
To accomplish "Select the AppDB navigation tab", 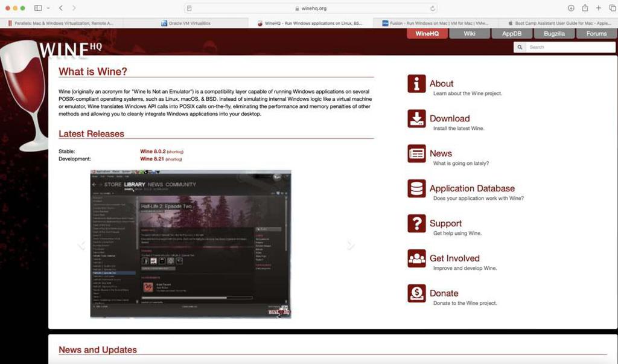I will click(512, 34).
